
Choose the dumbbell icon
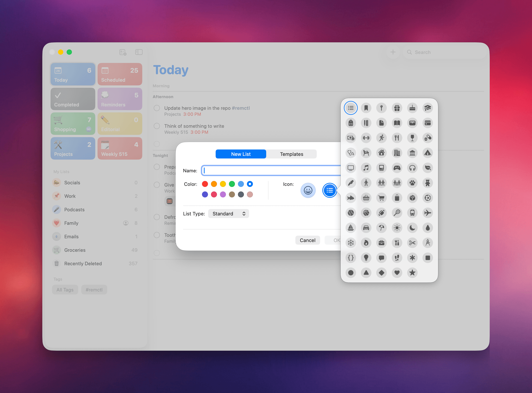pos(366,138)
